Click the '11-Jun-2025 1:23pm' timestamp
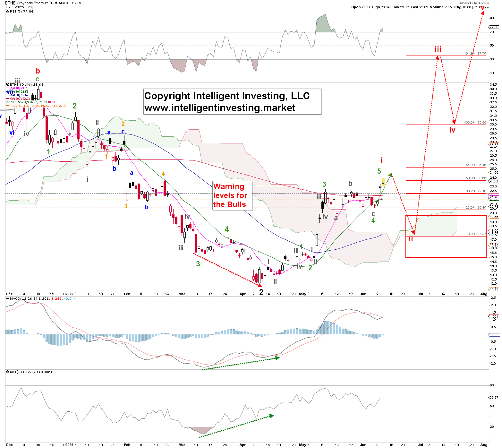 coord(21,7)
